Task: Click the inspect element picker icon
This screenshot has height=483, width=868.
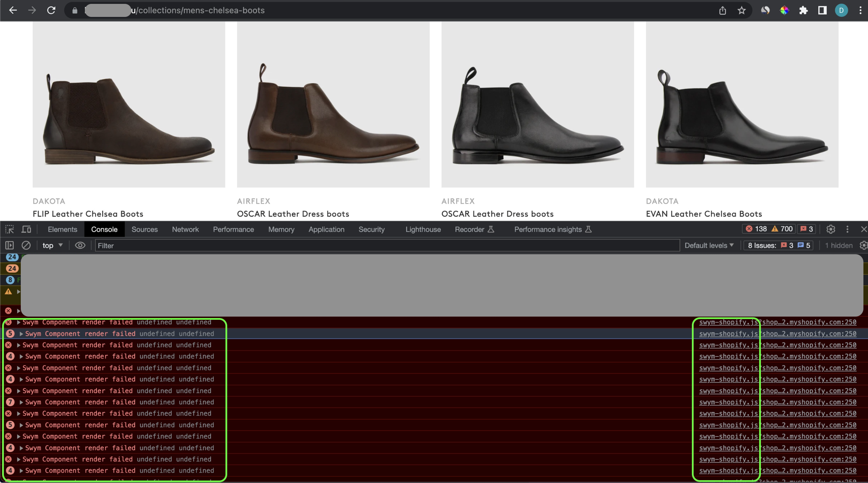Action: tap(10, 230)
